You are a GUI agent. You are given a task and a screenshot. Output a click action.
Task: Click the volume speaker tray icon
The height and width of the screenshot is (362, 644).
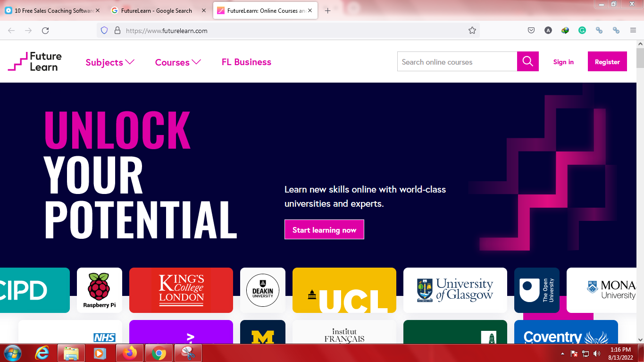(x=597, y=353)
